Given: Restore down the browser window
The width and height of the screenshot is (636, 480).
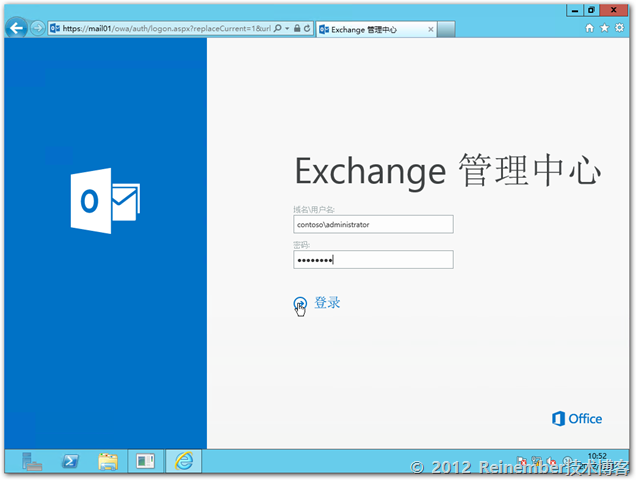Looking at the screenshot, I should pyautogui.click(x=591, y=11).
